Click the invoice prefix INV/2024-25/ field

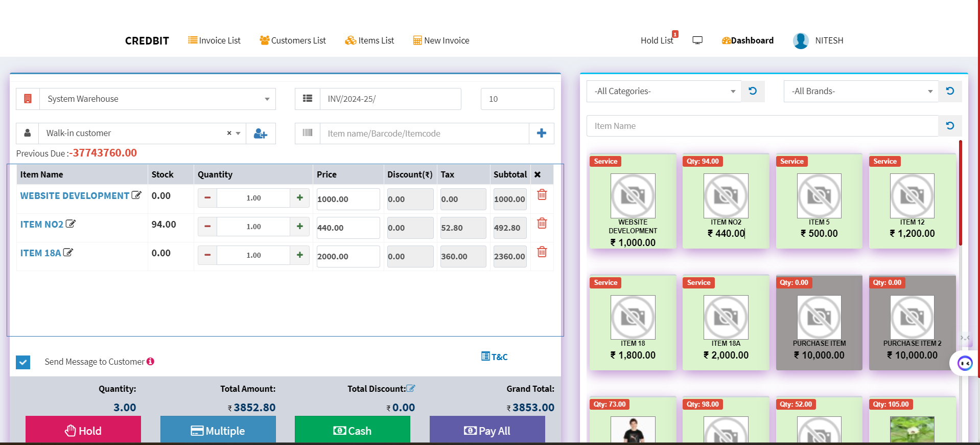(x=390, y=99)
